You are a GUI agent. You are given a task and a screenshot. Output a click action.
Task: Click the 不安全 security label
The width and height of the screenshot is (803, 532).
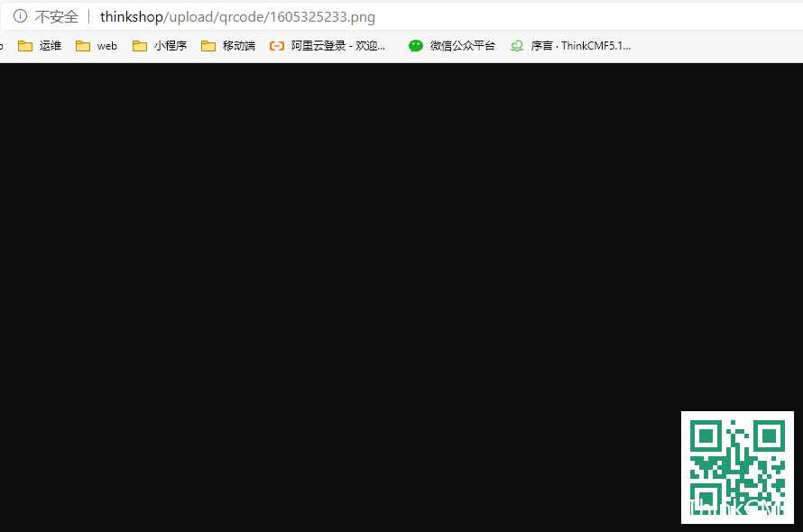(57, 17)
